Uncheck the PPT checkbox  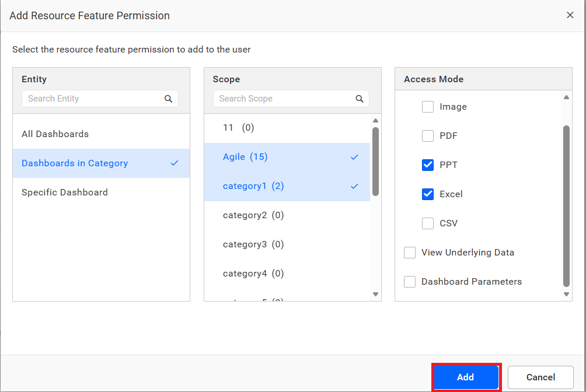pos(428,164)
